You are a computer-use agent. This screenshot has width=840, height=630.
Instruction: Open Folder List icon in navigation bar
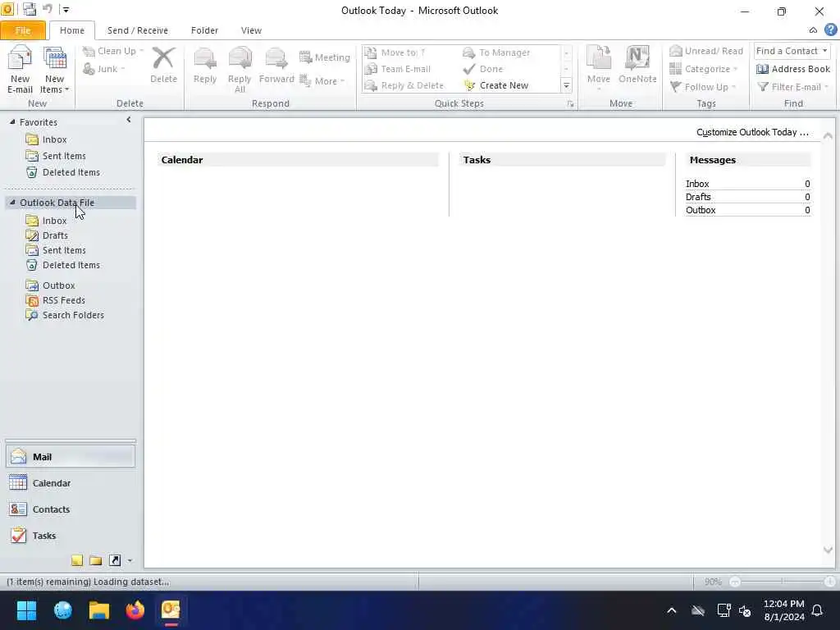(96, 560)
